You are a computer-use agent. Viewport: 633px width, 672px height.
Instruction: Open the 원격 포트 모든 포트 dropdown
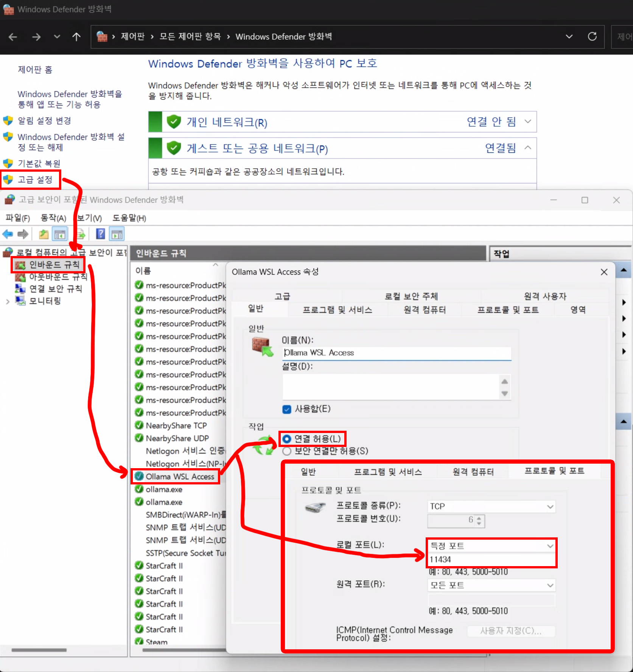(491, 585)
